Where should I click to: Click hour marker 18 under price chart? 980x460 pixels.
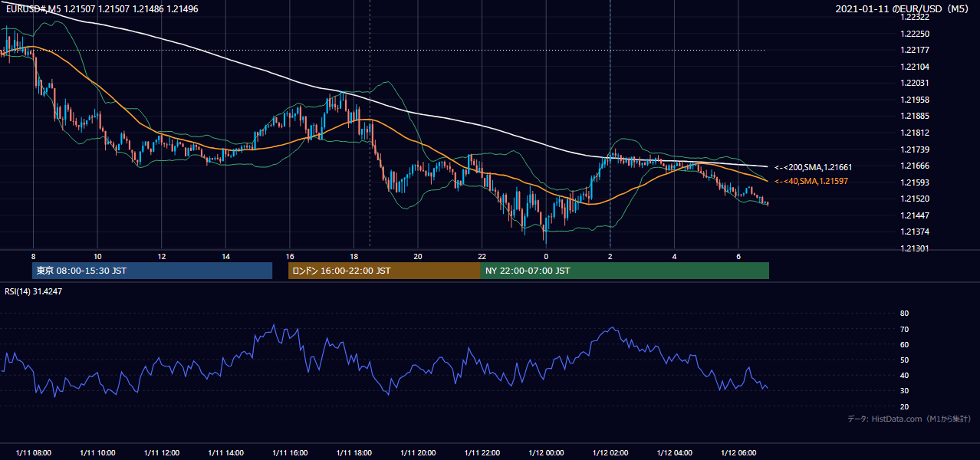point(354,256)
